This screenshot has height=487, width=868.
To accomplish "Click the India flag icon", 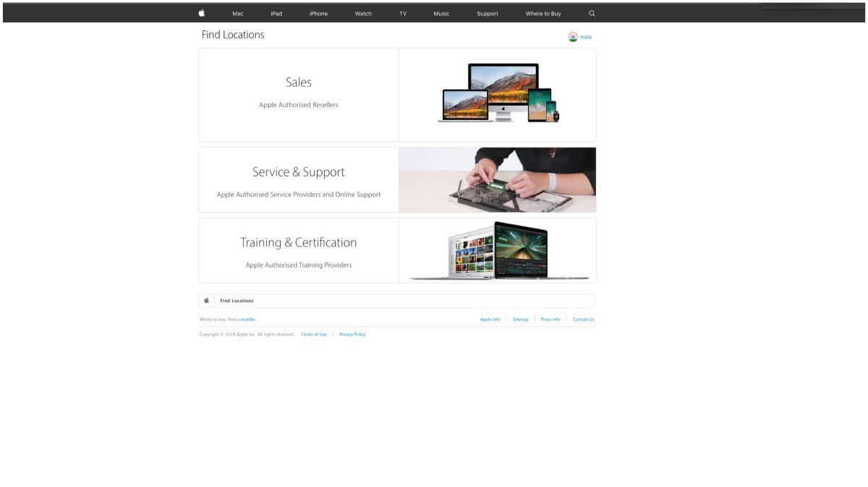I will (x=573, y=37).
